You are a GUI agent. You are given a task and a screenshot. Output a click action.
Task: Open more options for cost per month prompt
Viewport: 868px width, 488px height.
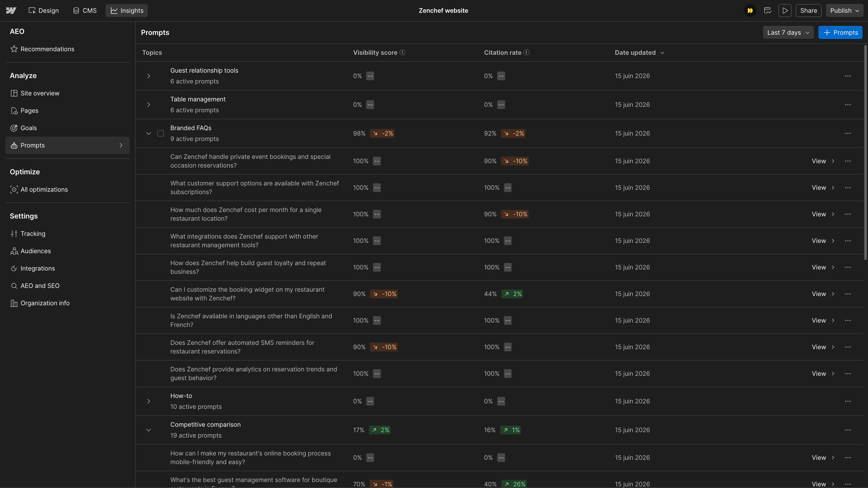(x=848, y=214)
